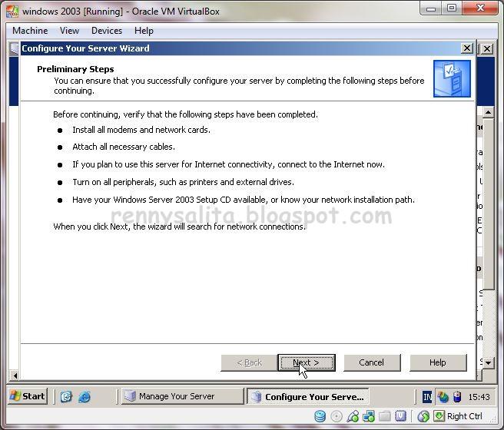The height and width of the screenshot is (430, 504).
Task: Maximize the VirtualBox window
Action: 452,8
